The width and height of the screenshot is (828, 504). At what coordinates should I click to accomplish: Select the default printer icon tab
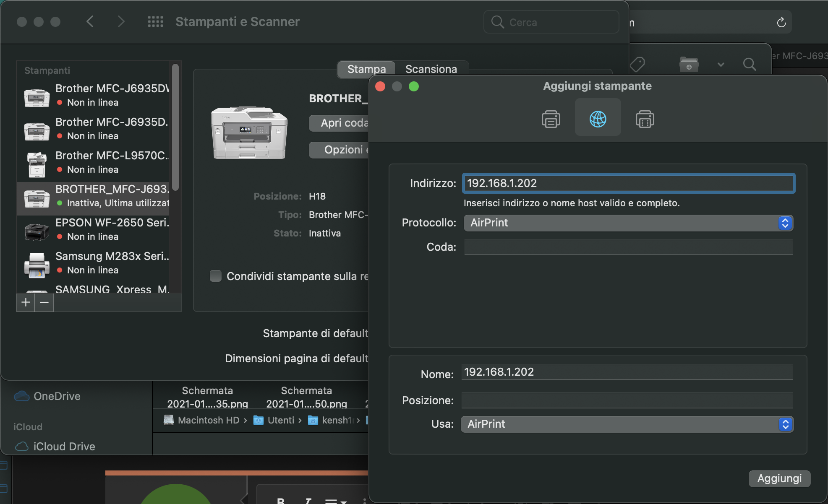click(551, 119)
